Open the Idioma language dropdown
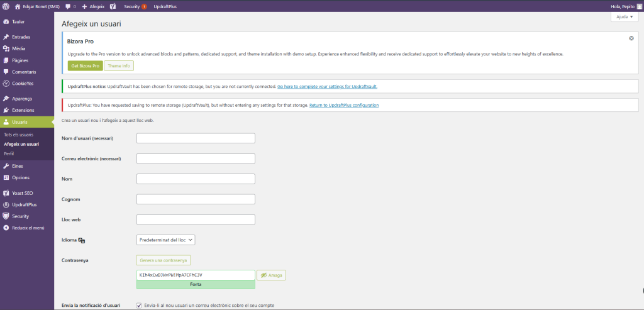The width and height of the screenshot is (644, 310). tap(166, 240)
